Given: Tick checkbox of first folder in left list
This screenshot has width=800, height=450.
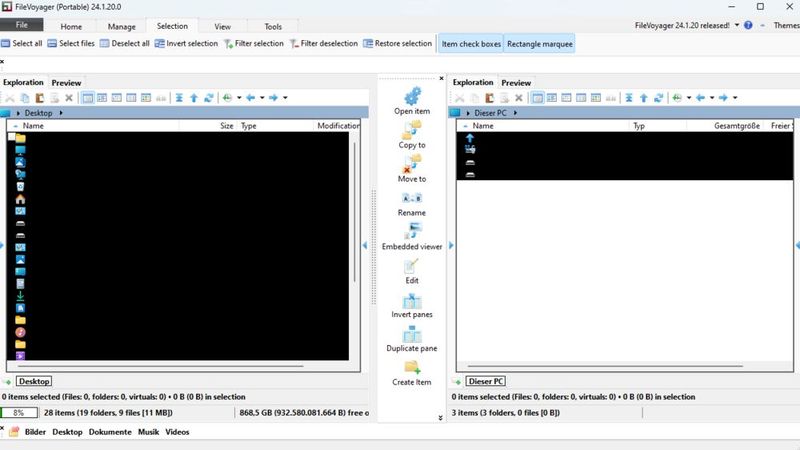Looking at the screenshot, I should coord(11,137).
